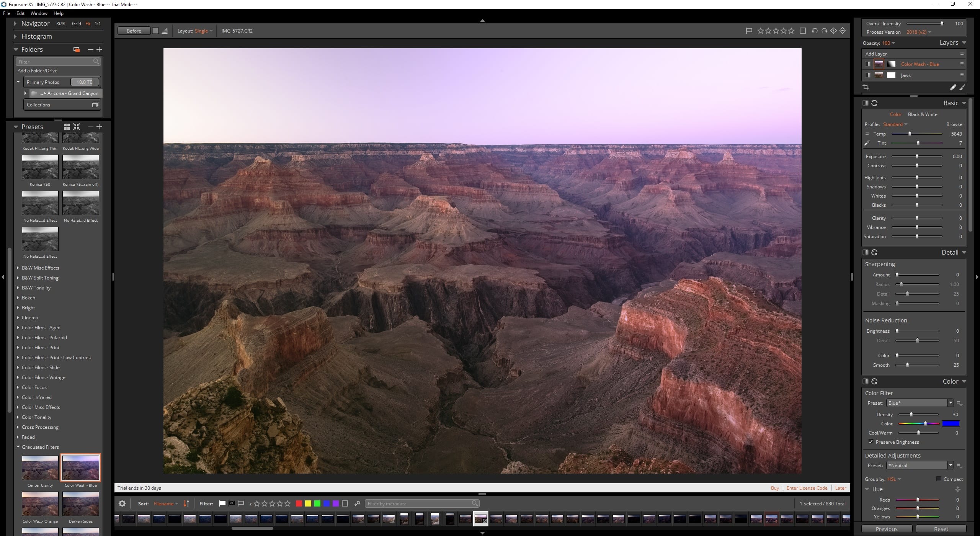
Task: Click the Before button
Action: pyautogui.click(x=134, y=31)
